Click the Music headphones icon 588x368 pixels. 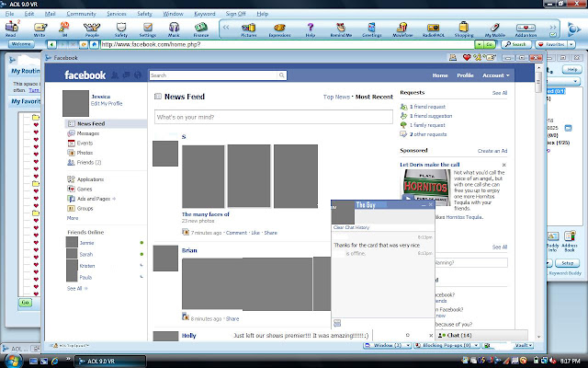point(174,29)
